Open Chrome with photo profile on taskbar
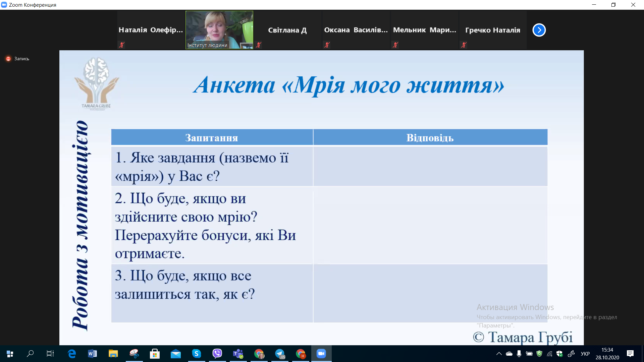 tap(259, 354)
